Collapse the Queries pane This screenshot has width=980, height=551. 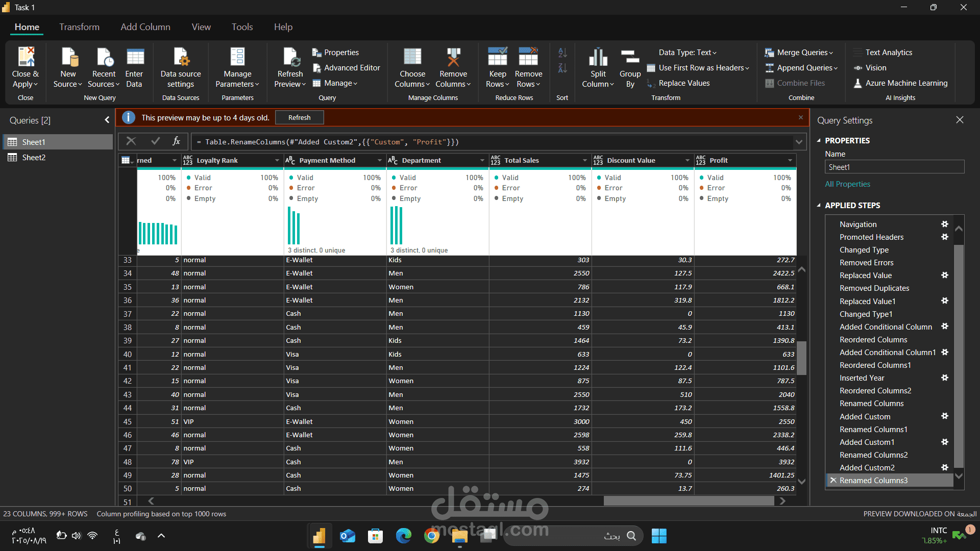[x=107, y=120]
